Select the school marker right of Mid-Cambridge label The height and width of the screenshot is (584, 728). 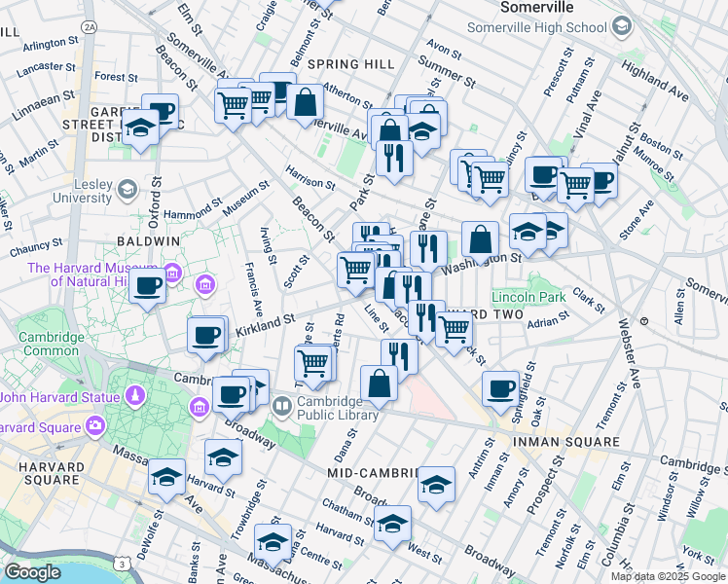(436, 487)
